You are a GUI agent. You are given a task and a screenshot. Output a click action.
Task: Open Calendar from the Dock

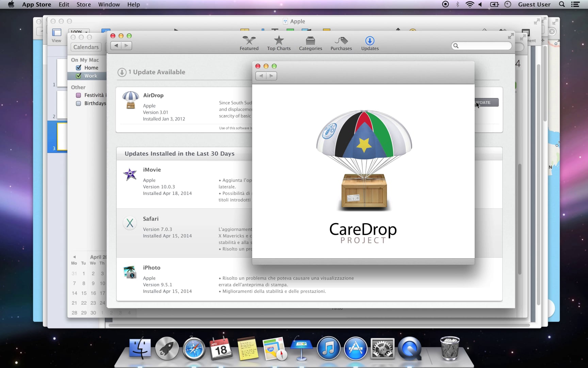tap(221, 348)
